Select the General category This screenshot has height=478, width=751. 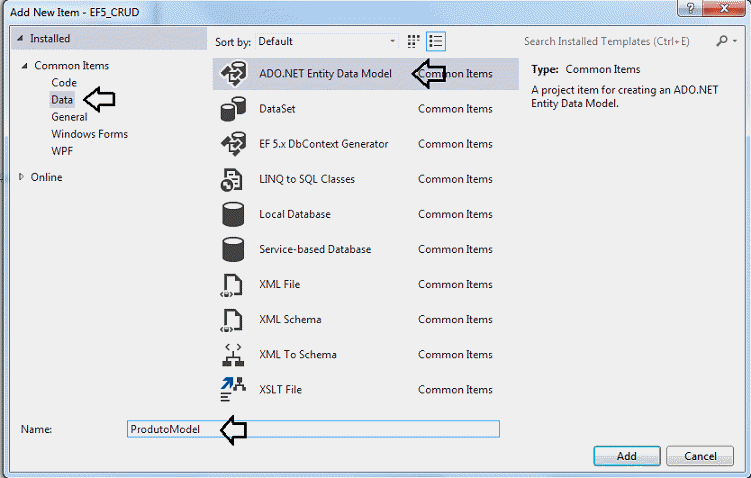[69, 117]
